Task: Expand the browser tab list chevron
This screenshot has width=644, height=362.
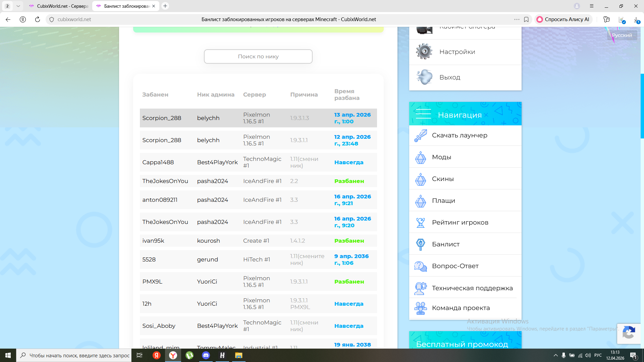Action: pos(18,6)
